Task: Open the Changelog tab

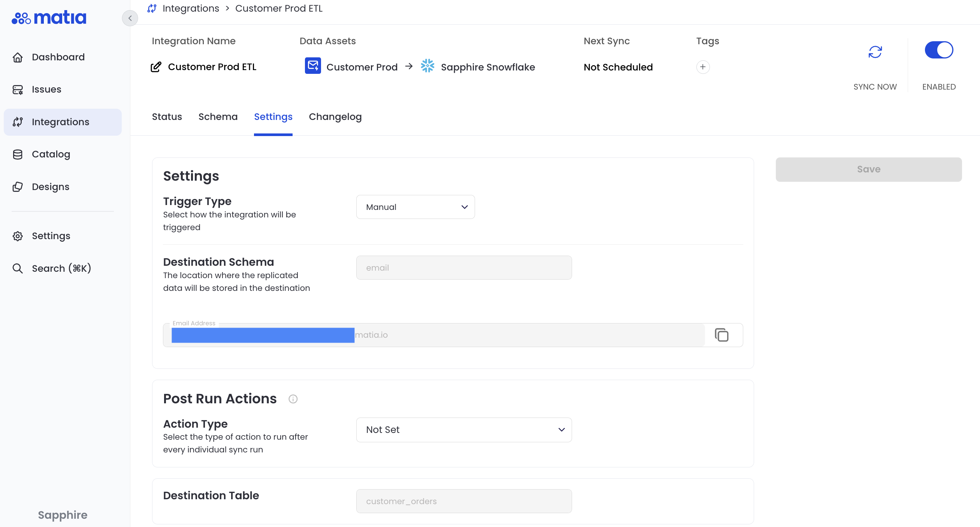Action: (x=335, y=117)
